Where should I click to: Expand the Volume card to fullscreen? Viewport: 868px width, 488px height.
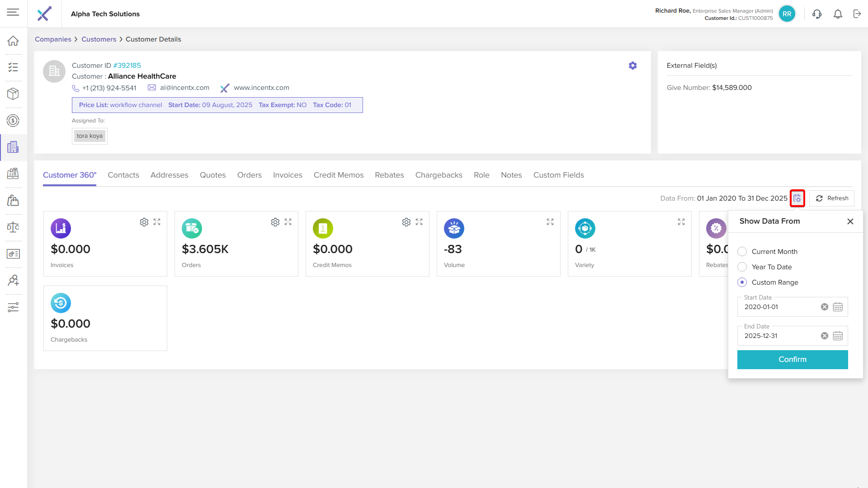(550, 222)
